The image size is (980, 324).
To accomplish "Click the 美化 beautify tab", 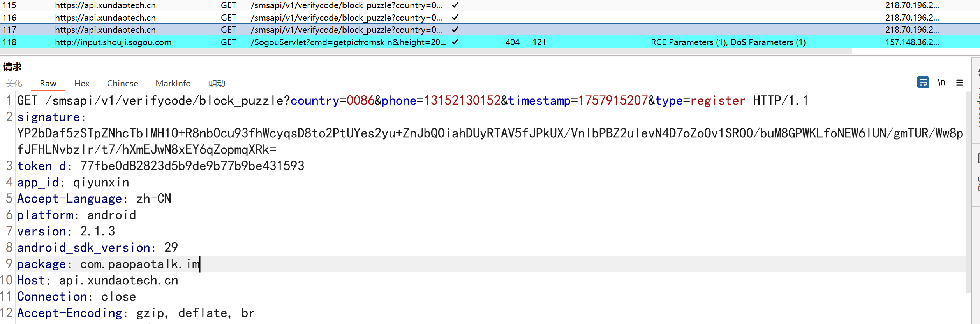I will click(x=14, y=83).
